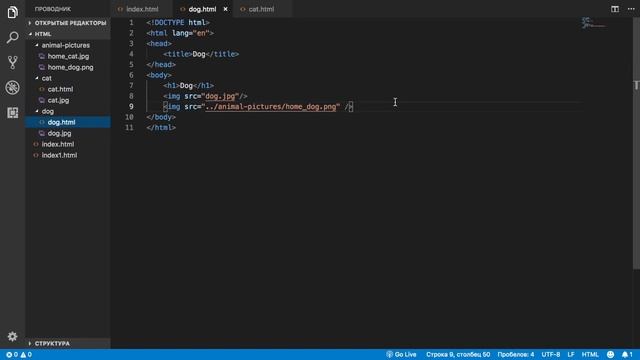Screen dimensions: 640x360
Task: Collapse the HTML root folder
Action: pyautogui.click(x=68, y=34)
